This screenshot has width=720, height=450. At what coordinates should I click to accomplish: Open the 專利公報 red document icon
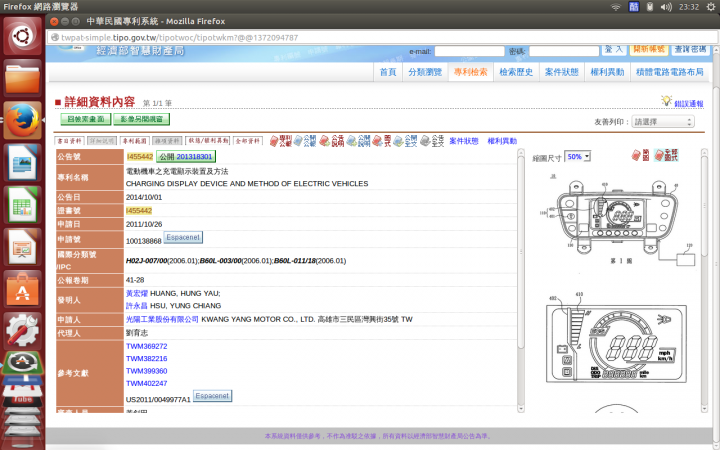click(280, 141)
